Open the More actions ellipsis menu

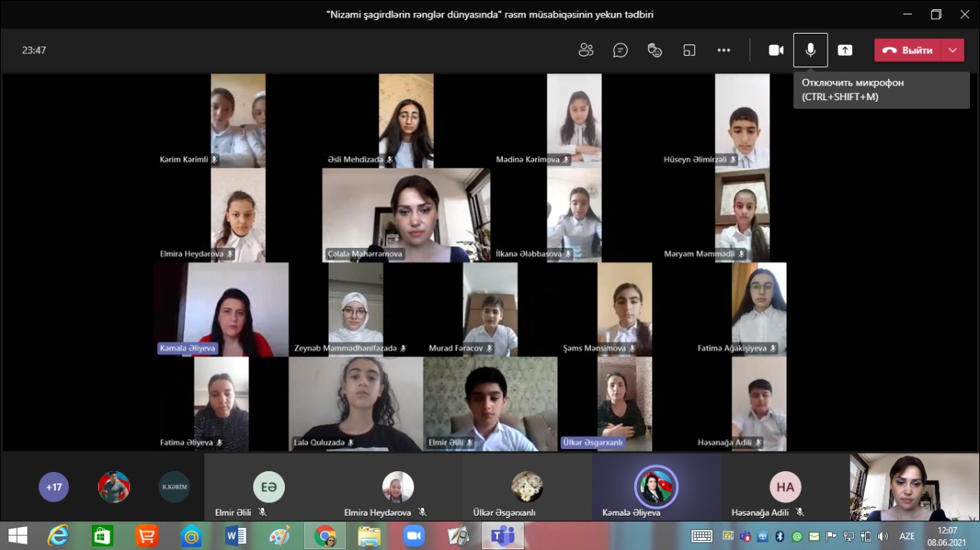[724, 50]
